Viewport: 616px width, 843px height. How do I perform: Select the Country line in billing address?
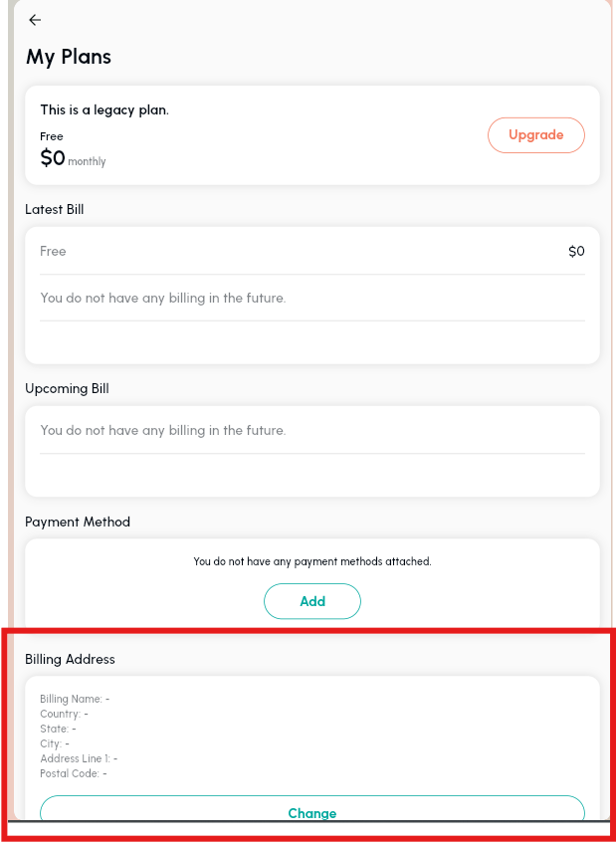pyautogui.click(x=64, y=714)
